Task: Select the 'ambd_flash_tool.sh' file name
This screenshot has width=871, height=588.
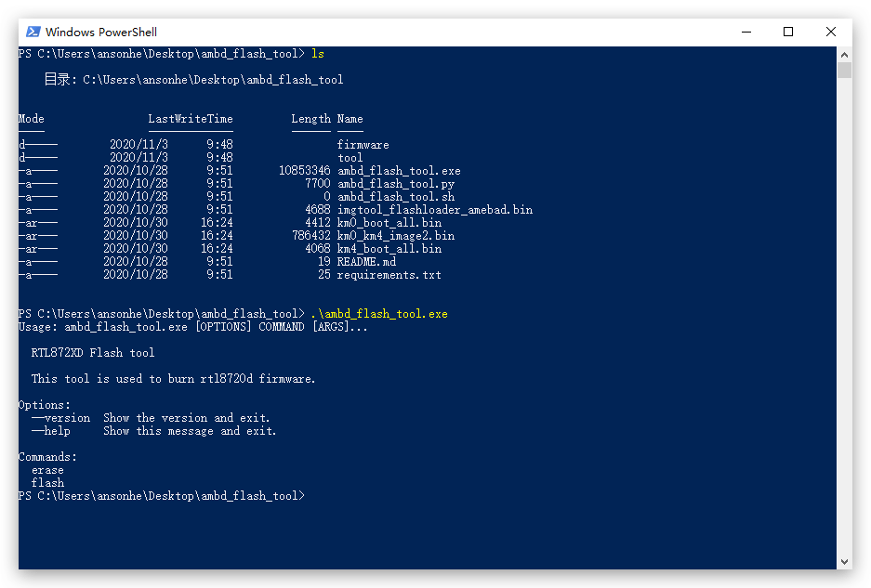Action: click(395, 197)
